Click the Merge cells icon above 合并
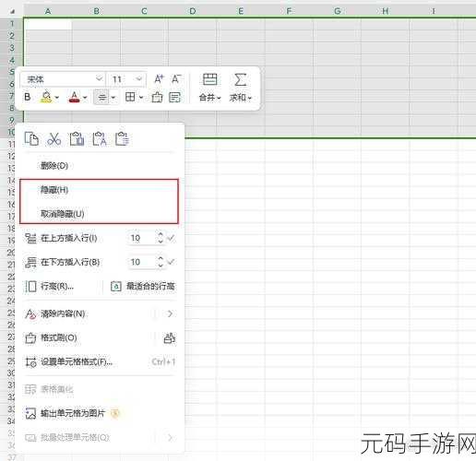Viewport: 476px width, 461px height. click(210, 79)
